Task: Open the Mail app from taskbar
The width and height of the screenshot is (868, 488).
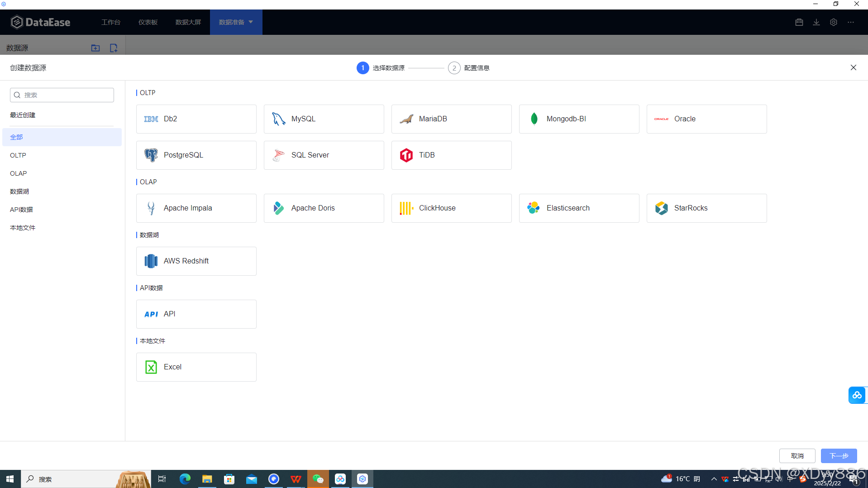Action: (x=252, y=479)
